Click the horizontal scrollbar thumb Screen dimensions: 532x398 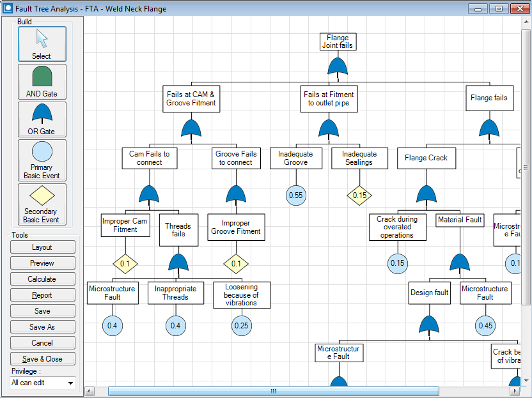click(x=273, y=391)
